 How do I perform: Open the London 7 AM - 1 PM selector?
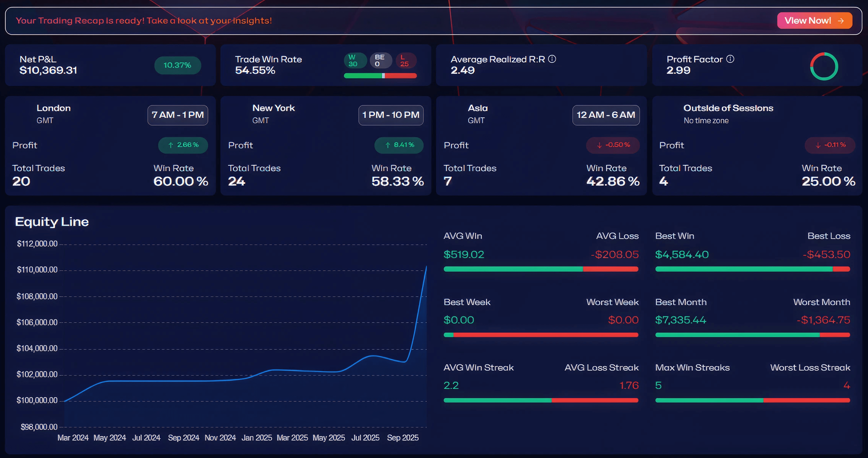pyautogui.click(x=178, y=115)
